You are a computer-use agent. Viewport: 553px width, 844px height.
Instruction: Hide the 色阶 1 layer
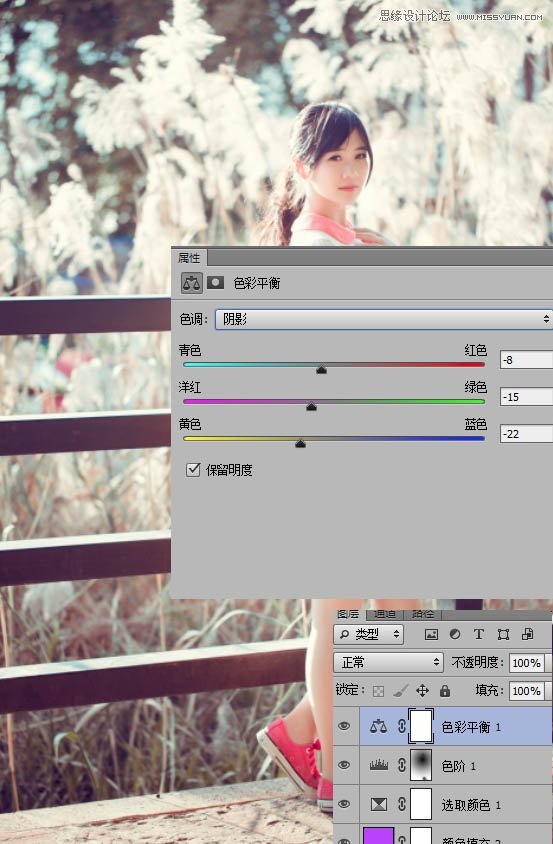pyautogui.click(x=344, y=765)
